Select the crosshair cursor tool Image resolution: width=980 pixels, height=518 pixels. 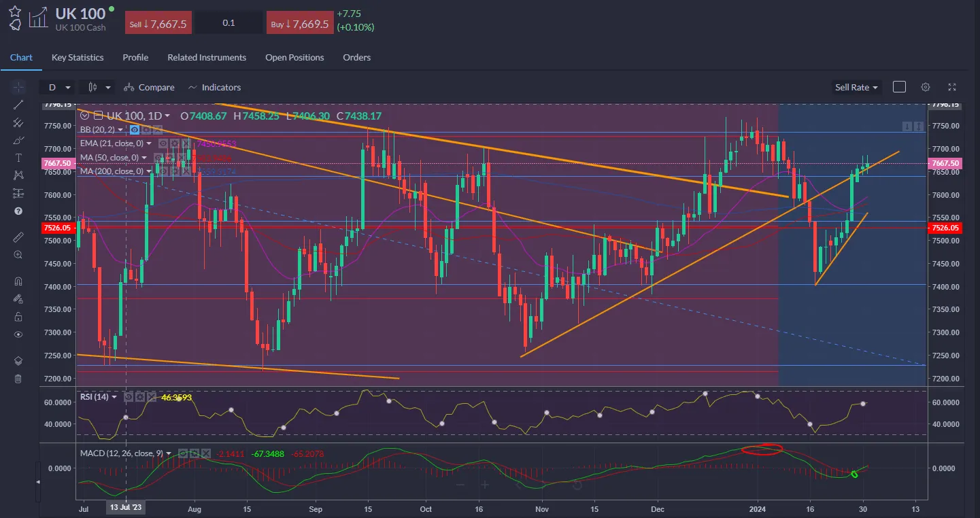(18, 87)
